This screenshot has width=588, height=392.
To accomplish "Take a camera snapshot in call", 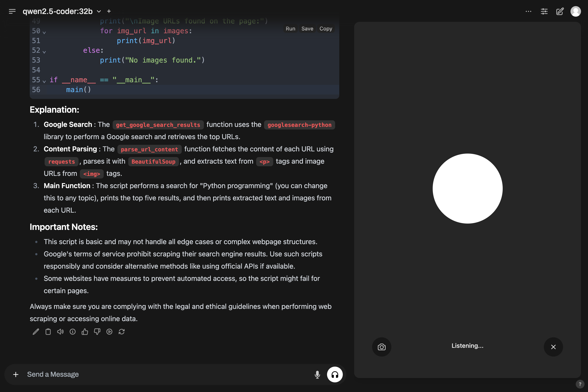I will pyautogui.click(x=381, y=347).
